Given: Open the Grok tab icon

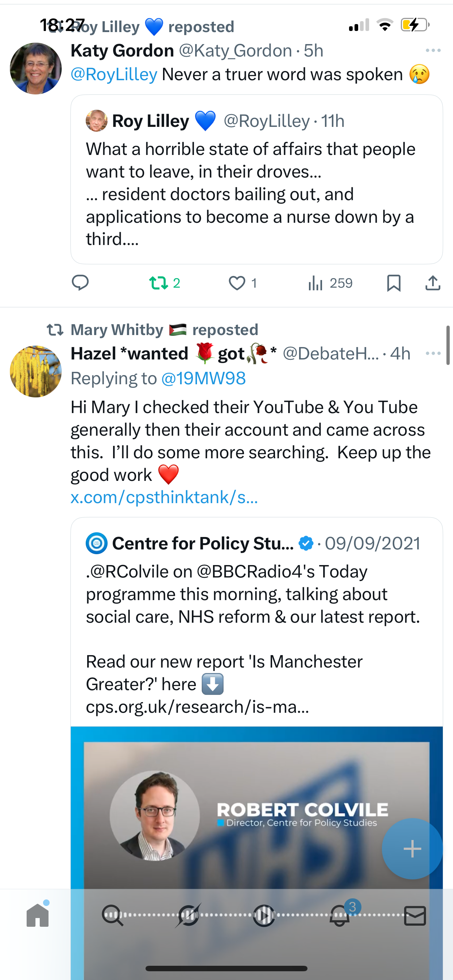Looking at the screenshot, I should pyautogui.click(x=188, y=915).
